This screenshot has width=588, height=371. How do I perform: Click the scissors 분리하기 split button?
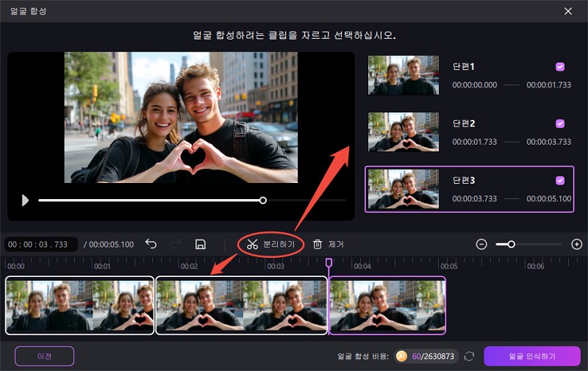point(270,245)
